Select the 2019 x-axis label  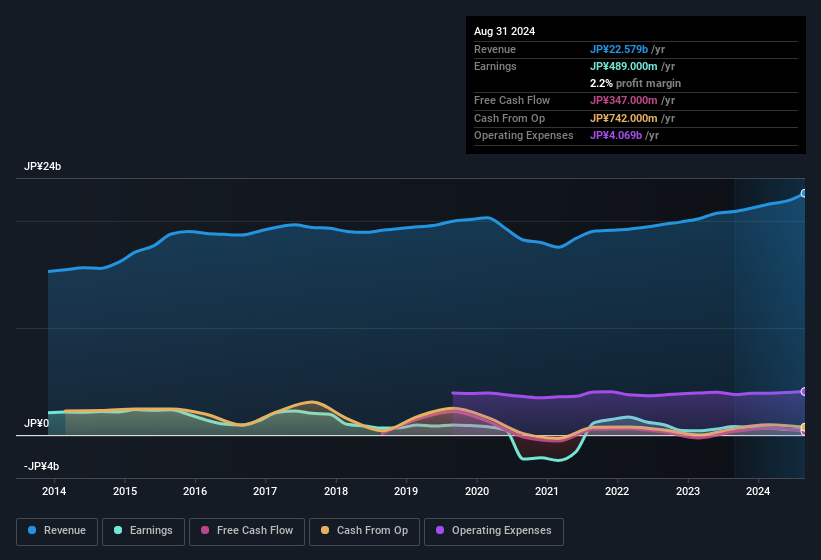[x=406, y=491]
